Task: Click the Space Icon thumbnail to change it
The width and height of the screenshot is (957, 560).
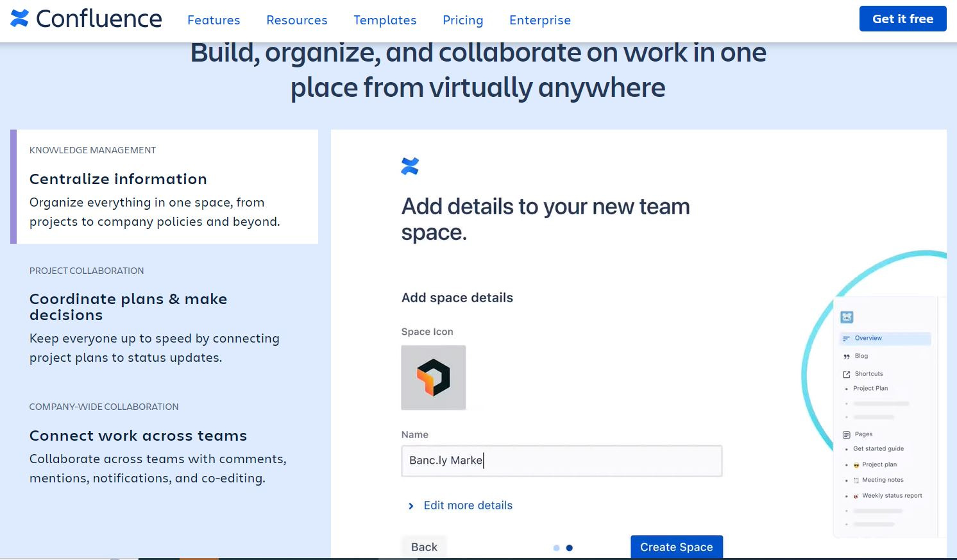Action: [433, 377]
